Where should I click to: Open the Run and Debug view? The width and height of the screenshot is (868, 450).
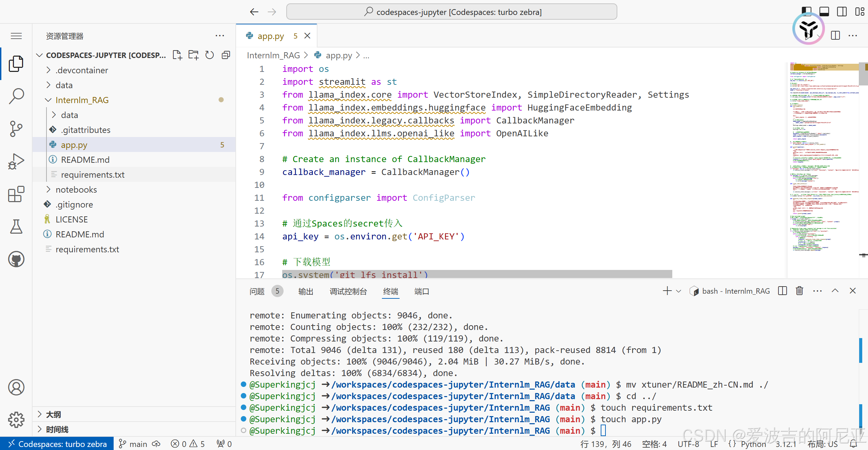pos(16,161)
